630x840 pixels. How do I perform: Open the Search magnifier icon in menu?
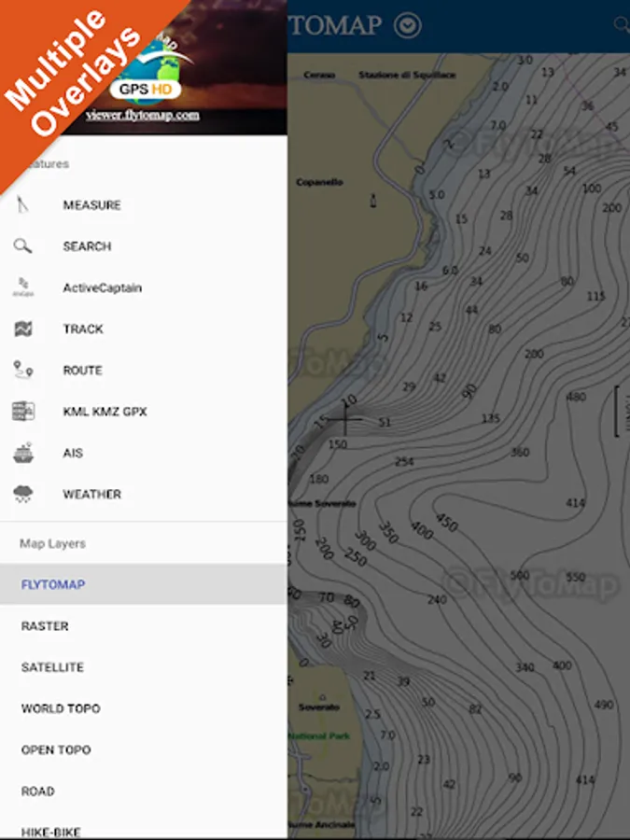(x=22, y=245)
